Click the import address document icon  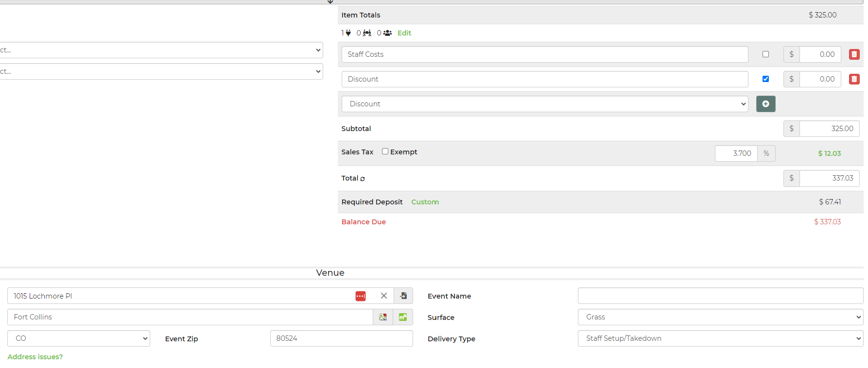[403, 296]
